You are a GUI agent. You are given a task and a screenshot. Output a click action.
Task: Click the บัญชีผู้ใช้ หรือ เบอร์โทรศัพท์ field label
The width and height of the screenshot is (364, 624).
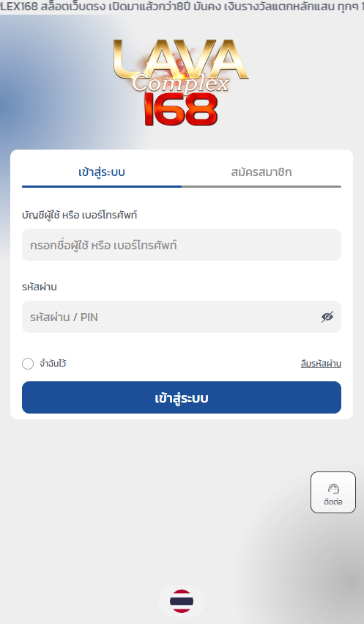click(x=80, y=215)
